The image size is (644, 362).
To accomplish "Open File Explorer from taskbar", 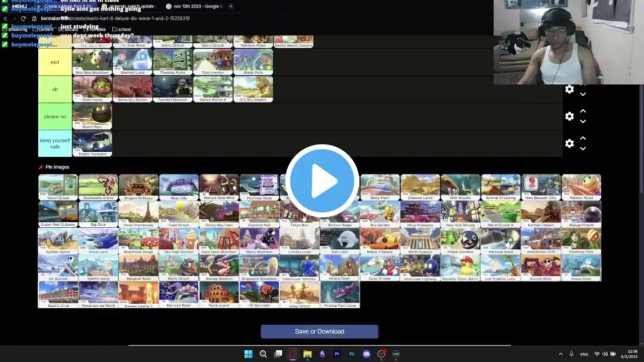I will 307,354.
